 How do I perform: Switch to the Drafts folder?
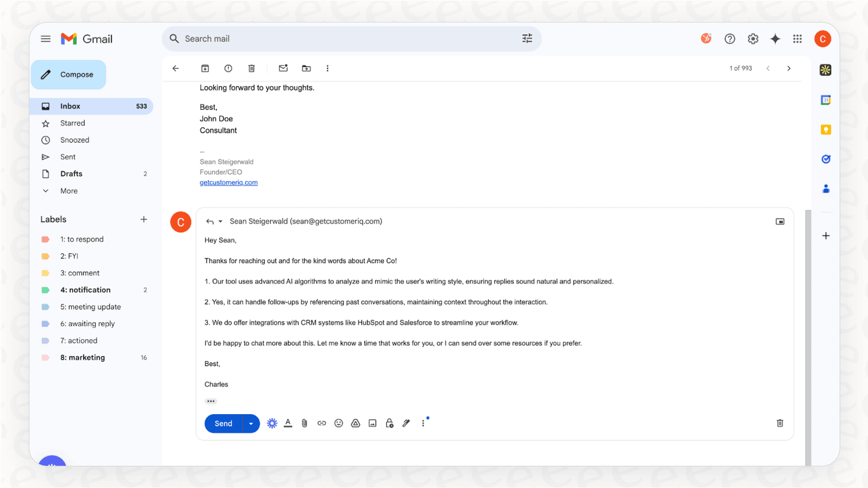[71, 174]
